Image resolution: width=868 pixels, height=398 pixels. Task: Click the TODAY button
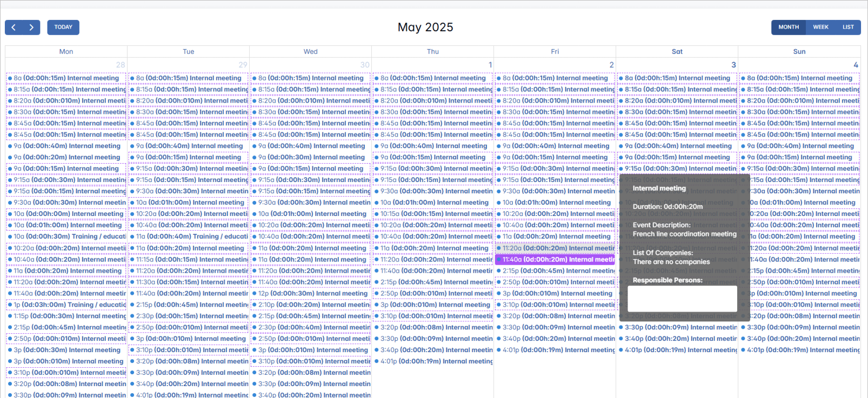63,28
